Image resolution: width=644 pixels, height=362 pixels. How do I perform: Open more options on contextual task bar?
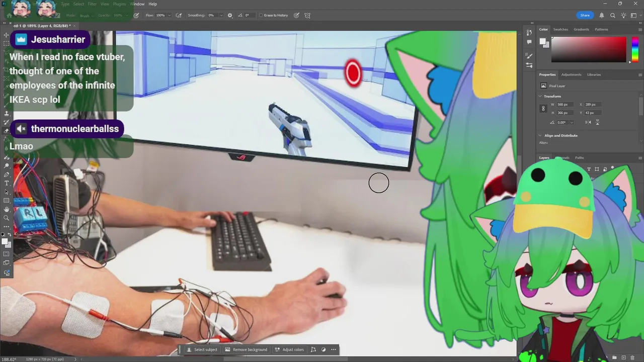point(334,349)
